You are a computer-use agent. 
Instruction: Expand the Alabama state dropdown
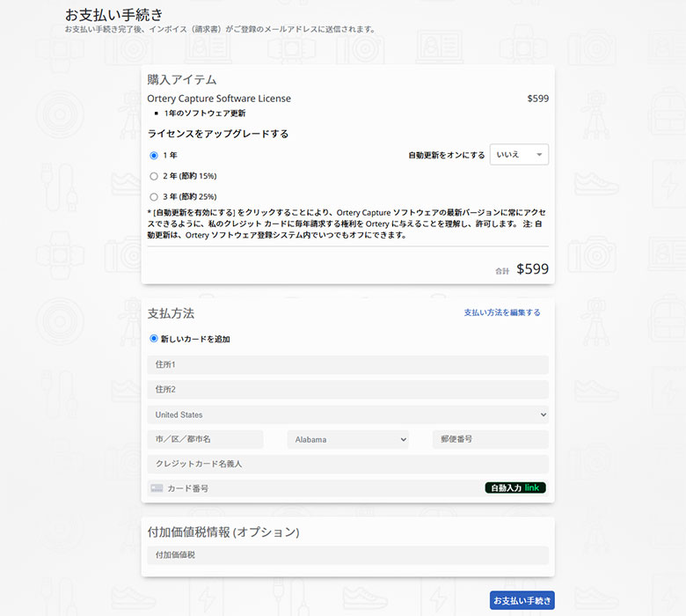point(348,439)
